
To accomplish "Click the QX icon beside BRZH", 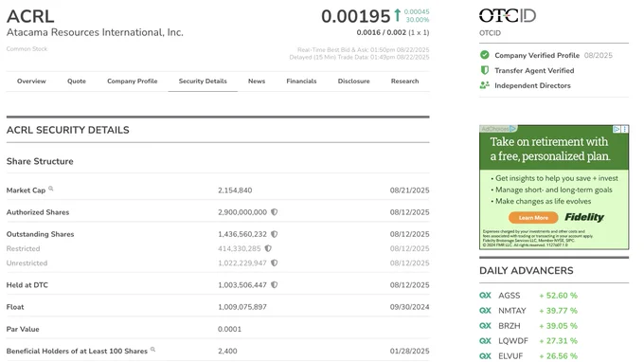I will tap(485, 326).
